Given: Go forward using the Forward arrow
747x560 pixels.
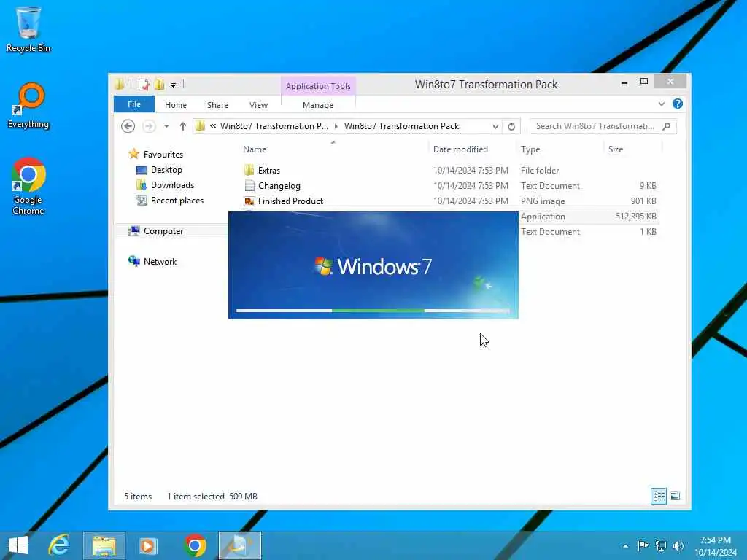Looking at the screenshot, I should (x=149, y=126).
